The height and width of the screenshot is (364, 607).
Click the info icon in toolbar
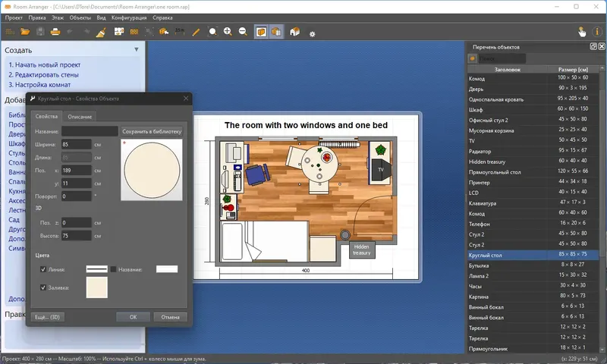click(596, 32)
